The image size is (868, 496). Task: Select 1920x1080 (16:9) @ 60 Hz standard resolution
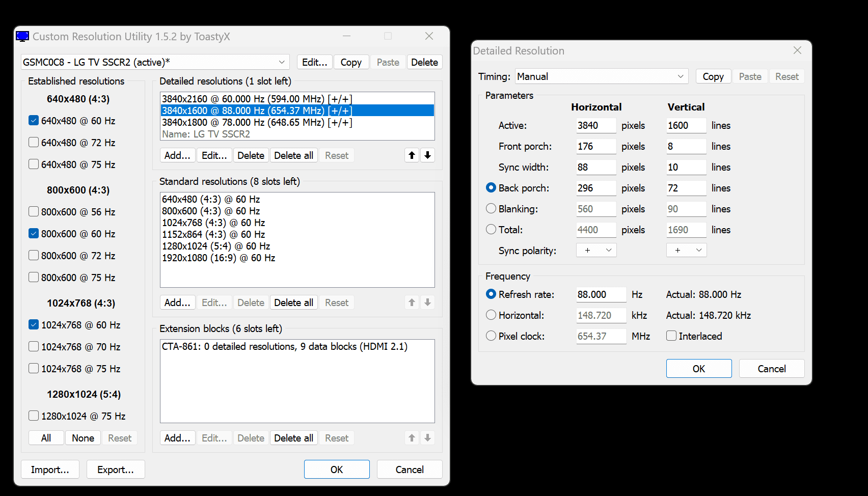point(297,258)
